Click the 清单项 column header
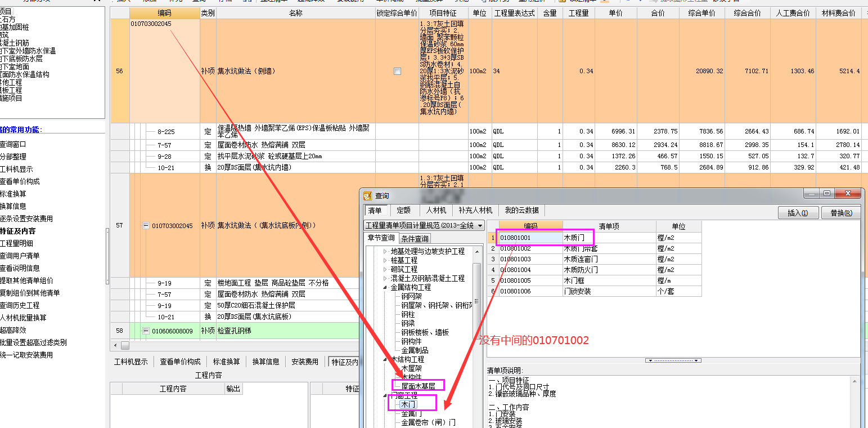 [609, 226]
